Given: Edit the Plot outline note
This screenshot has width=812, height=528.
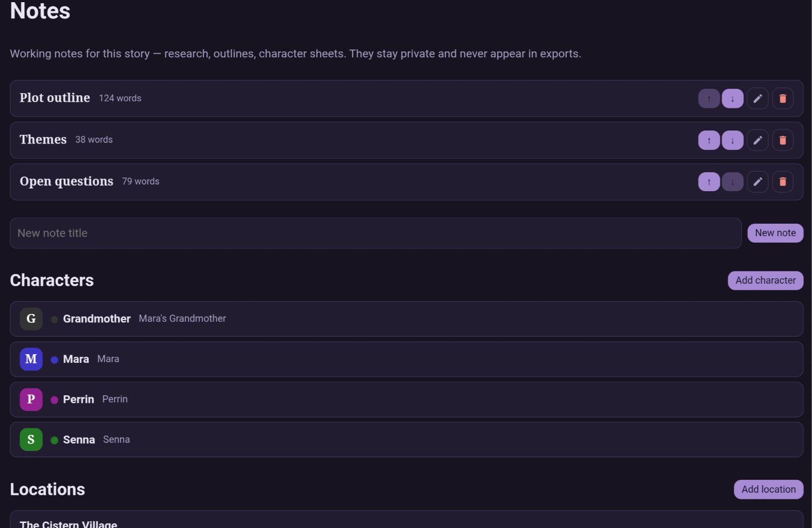Looking at the screenshot, I should click(x=757, y=99).
